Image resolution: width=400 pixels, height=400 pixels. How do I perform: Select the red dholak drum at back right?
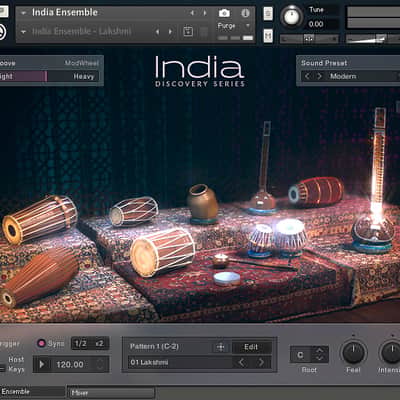coord(316,191)
